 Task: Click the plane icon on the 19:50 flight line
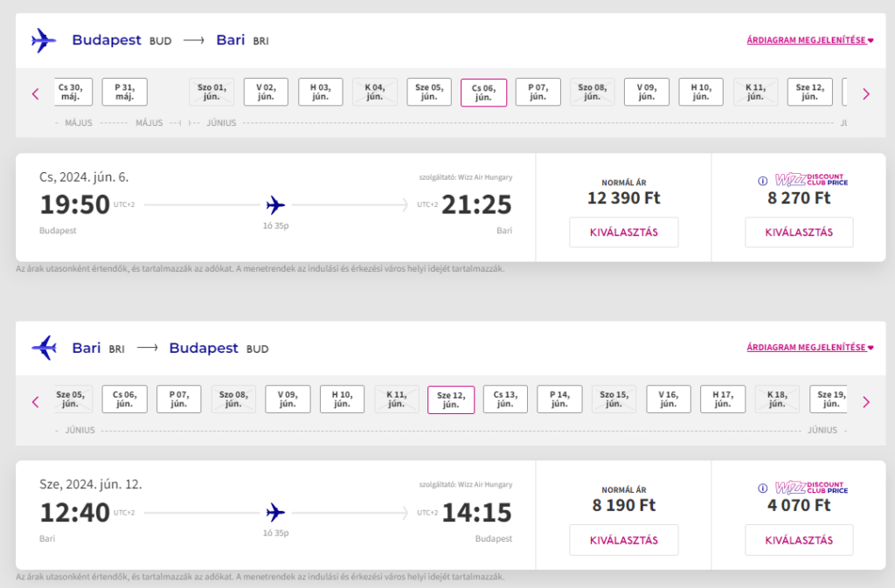(x=276, y=205)
